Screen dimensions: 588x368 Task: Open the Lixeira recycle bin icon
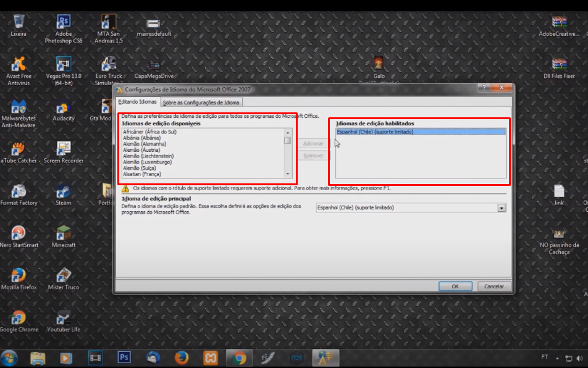[19, 25]
